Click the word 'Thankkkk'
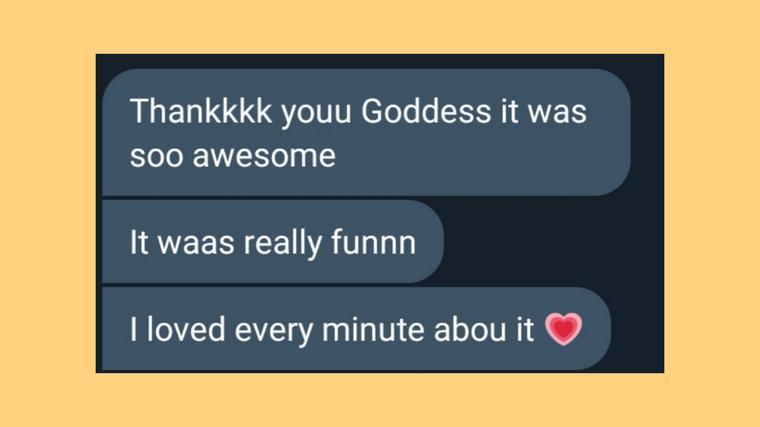The image size is (760, 427). pos(201,111)
